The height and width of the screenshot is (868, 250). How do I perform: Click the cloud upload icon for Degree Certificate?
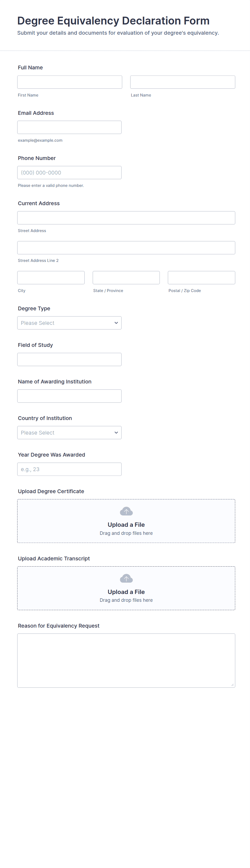[x=126, y=511]
